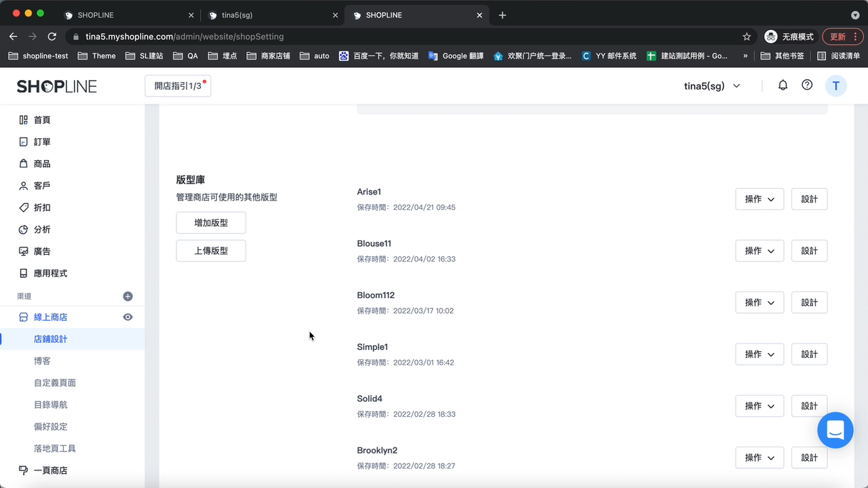868x488 pixels.
Task: Open the help question mark icon
Action: [x=807, y=85]
